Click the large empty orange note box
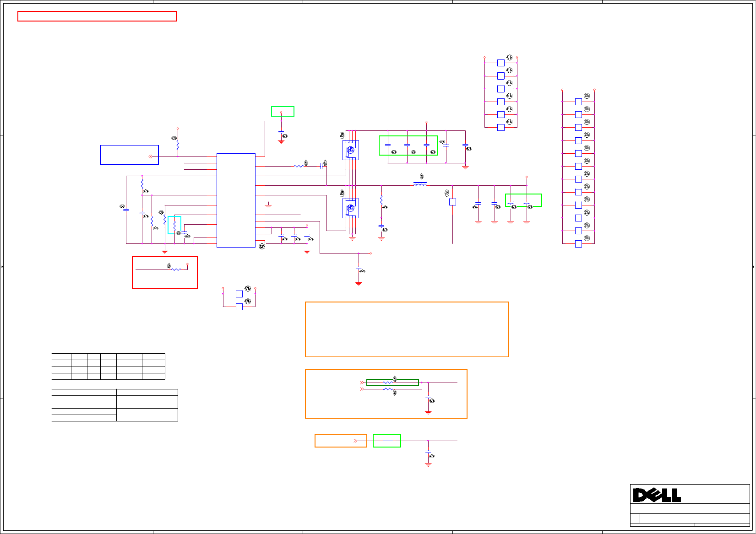The image size is (756, 534). click(407, 329)
